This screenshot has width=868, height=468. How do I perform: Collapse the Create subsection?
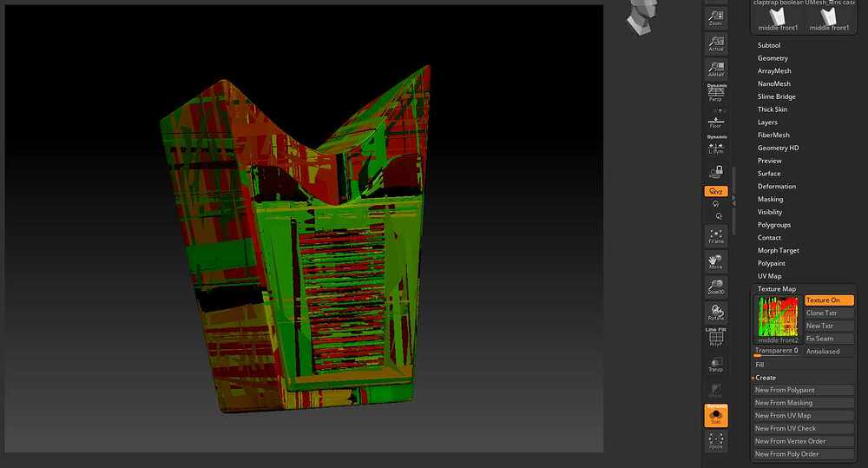(766, 378)
